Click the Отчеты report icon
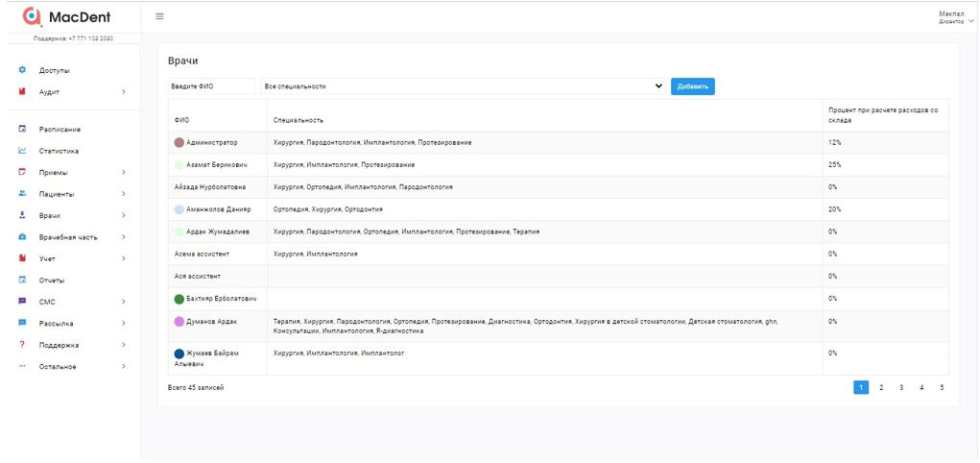 pyautogui.click(x=22, y=280)
